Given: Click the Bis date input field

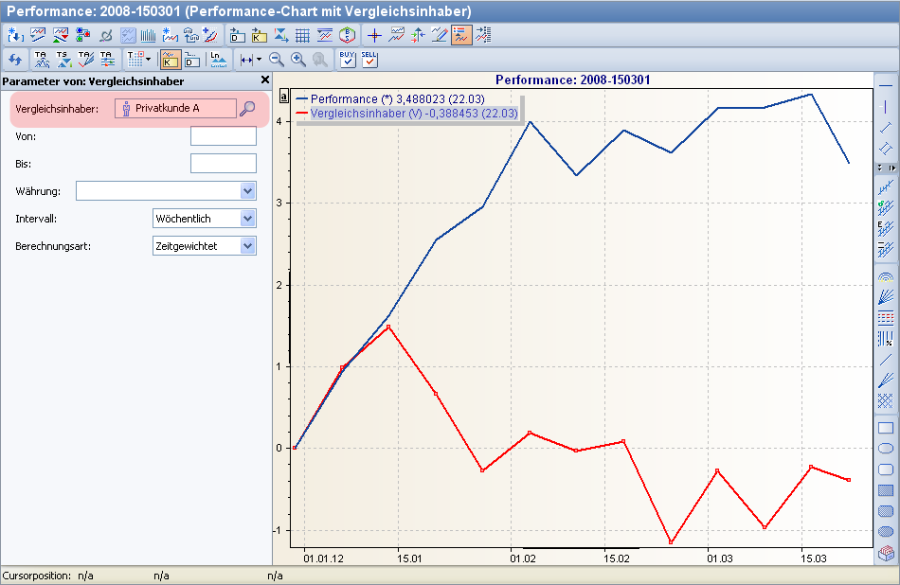Looking at the screenshot, I should tap(223, 163).
